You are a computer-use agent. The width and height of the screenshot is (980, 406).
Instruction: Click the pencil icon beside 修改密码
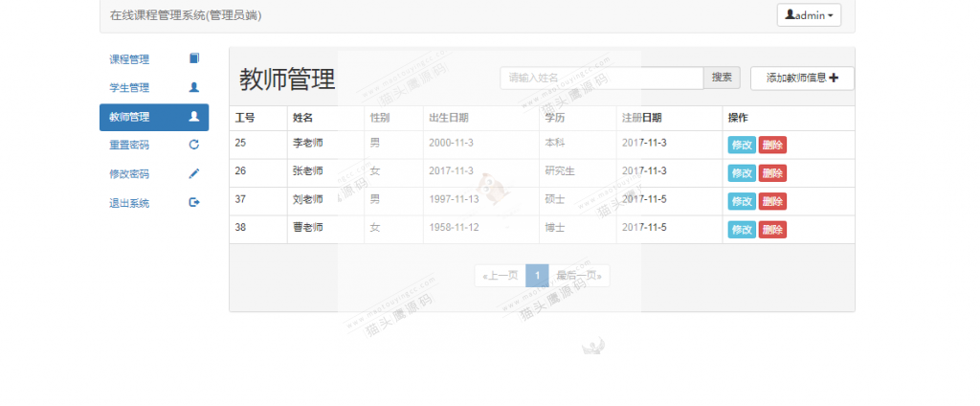pyautogui.click(x=193, y=174)
